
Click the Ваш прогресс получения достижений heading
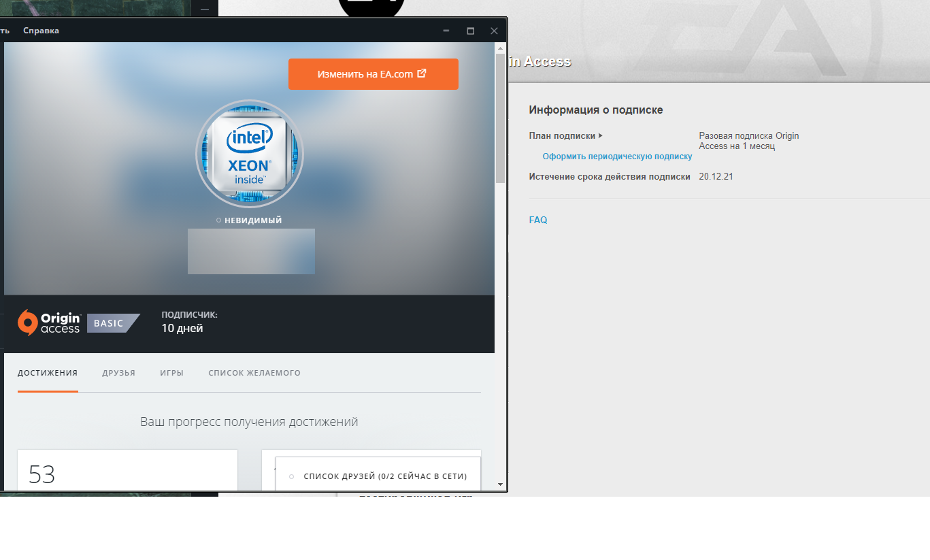click(x=249, y=422)
